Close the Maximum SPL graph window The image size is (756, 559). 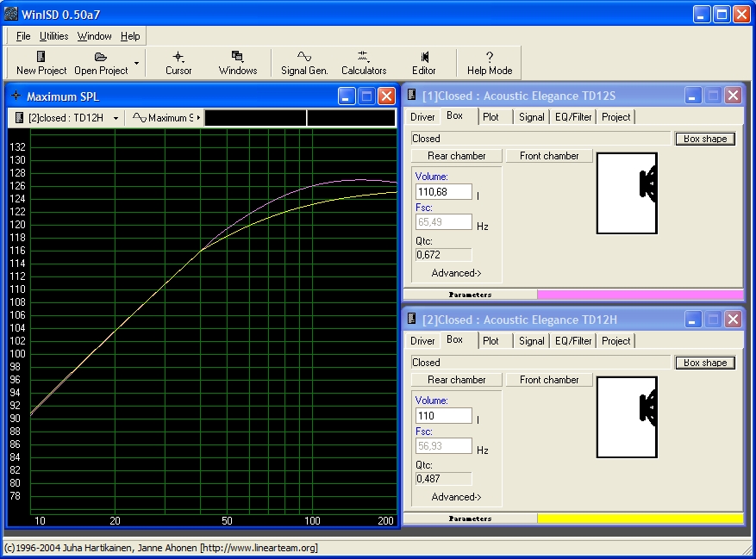click(x=387, y=96)
